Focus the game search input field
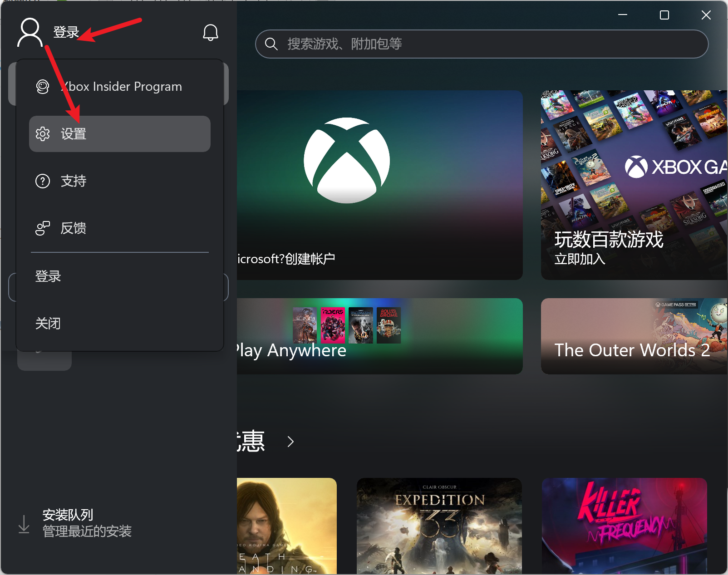Viewport: 728px width, 575px height. (490, 44)
